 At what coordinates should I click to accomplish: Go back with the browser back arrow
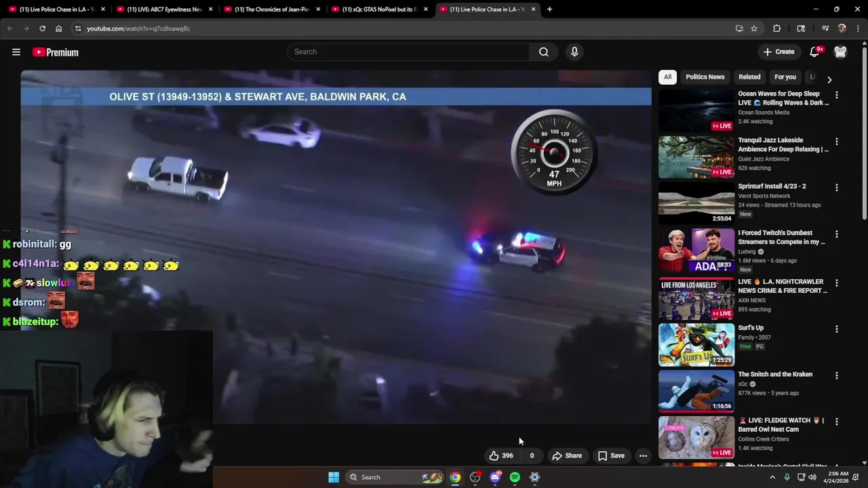pos(9,28)
